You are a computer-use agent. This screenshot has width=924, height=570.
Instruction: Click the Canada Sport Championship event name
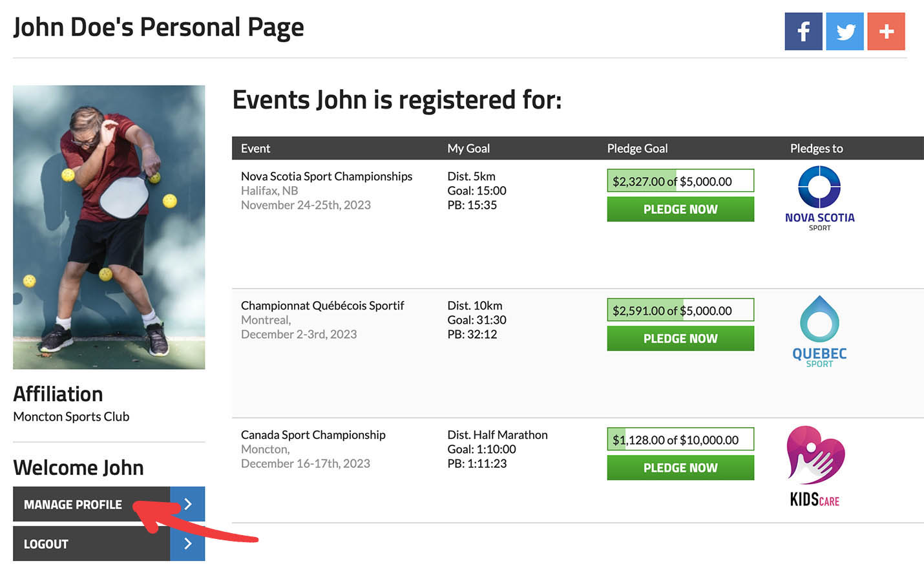pos(313,435)
